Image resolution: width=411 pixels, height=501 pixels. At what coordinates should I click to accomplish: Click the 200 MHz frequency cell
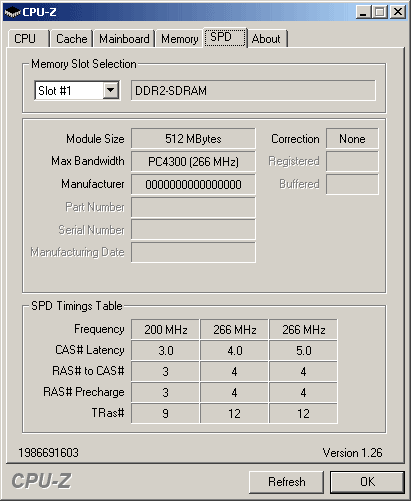pyautogui.click(x=166, y=330)
